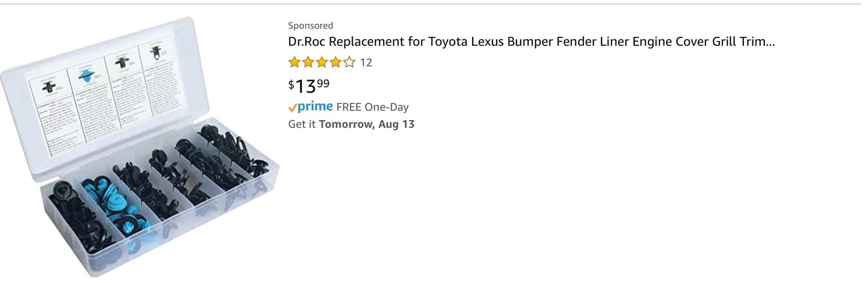Click the first gold rating star

coord(294,62)
